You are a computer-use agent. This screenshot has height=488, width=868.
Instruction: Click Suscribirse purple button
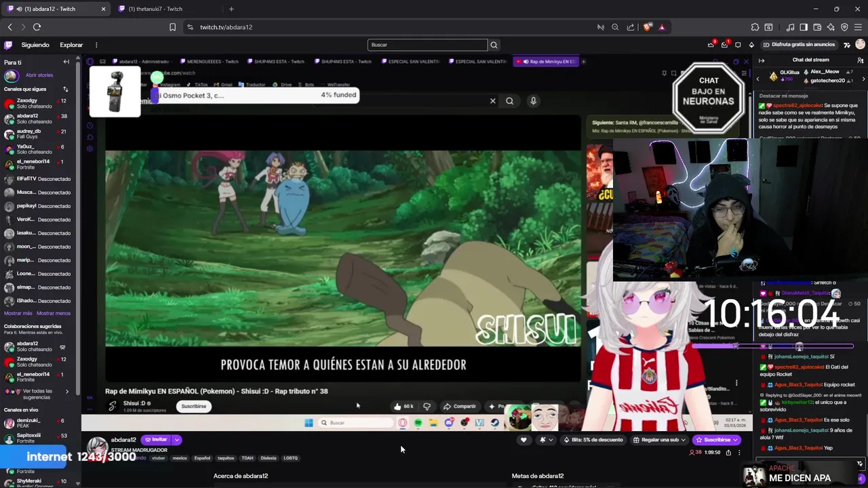[x=716, y=440]
